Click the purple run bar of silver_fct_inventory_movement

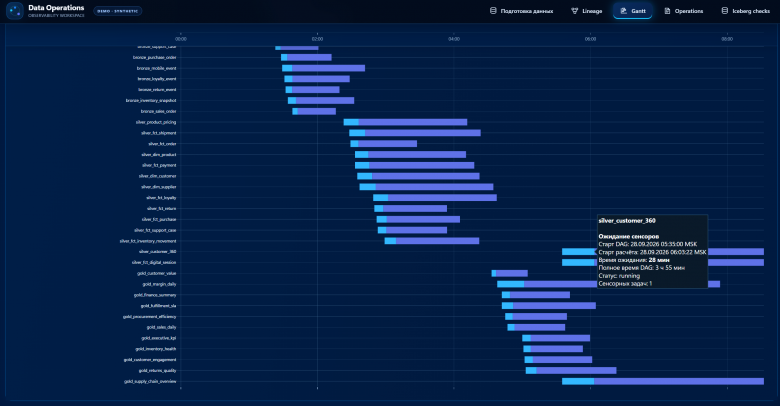tap(438, 241)
